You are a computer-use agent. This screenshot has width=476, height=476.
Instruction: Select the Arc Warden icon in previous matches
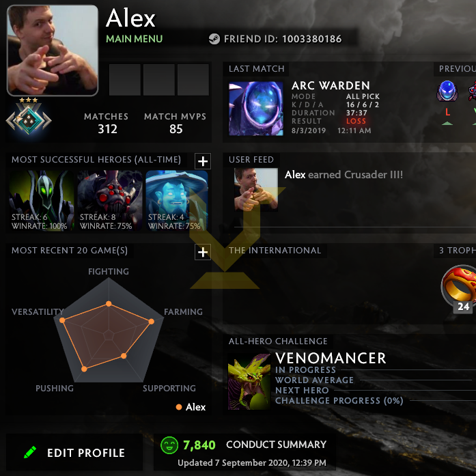[447, 90]
